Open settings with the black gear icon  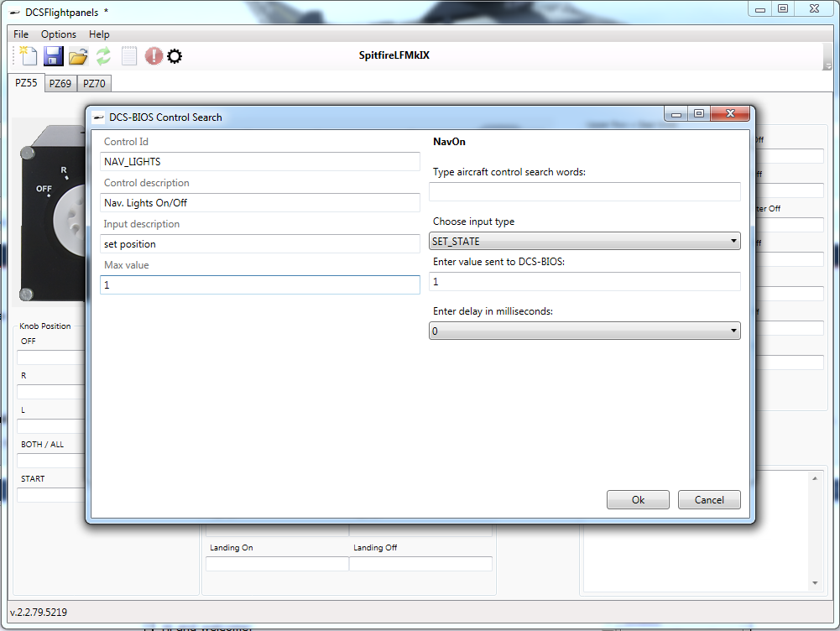(175, 55)
